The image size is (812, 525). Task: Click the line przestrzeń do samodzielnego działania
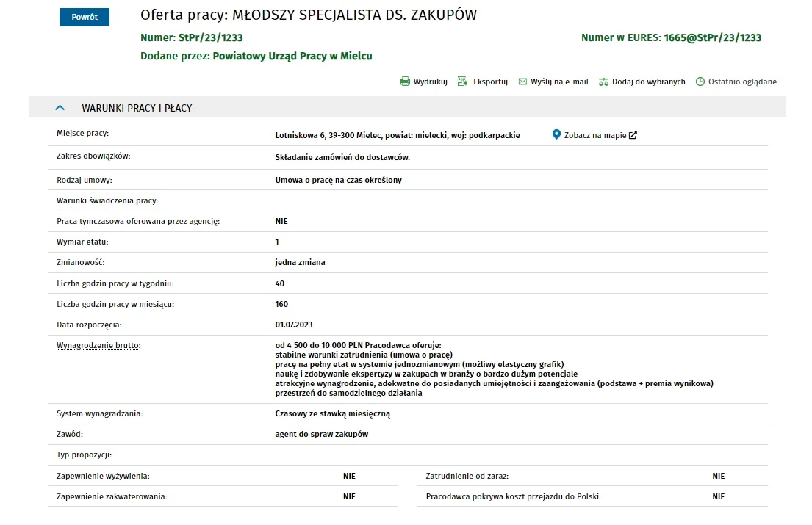click(x=348, y=393)
